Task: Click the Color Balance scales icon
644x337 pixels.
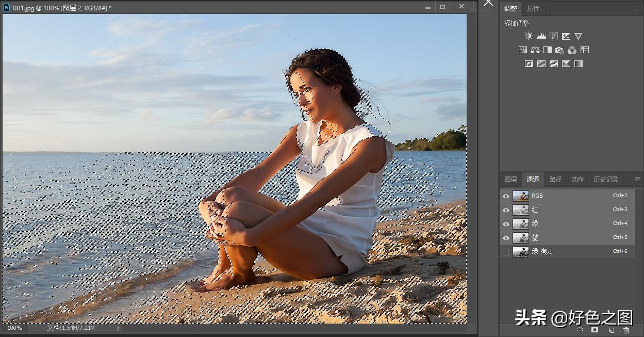Action: [x=535, y=50]
